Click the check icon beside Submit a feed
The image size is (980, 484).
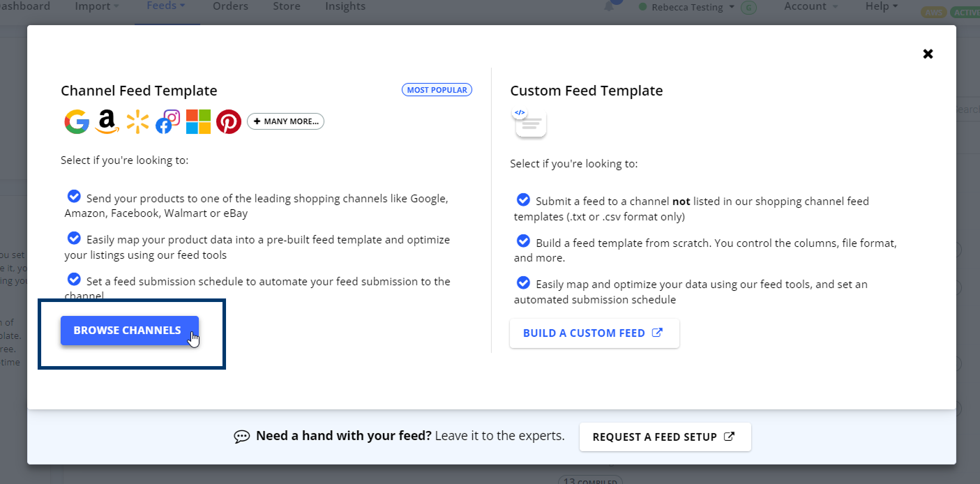tap(523, 200)
